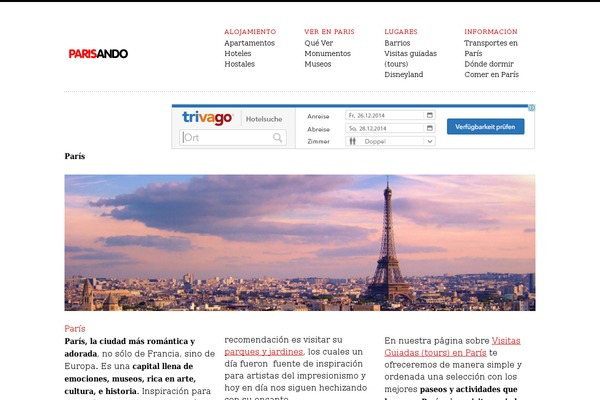Follow the parques y jardines link
The height and width of the screenshot is (400, 600).
pos(264,351)
